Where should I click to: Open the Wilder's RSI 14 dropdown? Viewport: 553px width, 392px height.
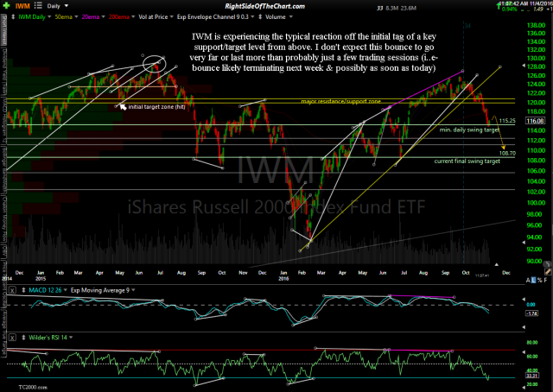[71, 338]
